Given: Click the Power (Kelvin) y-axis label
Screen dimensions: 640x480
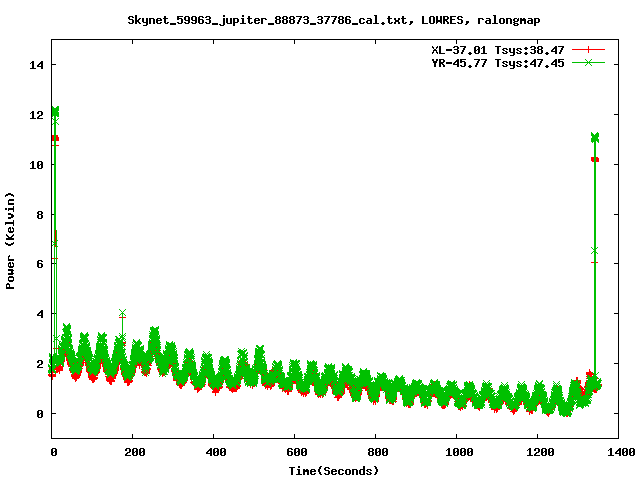Looking at the screenshot, I should point(10,241).
